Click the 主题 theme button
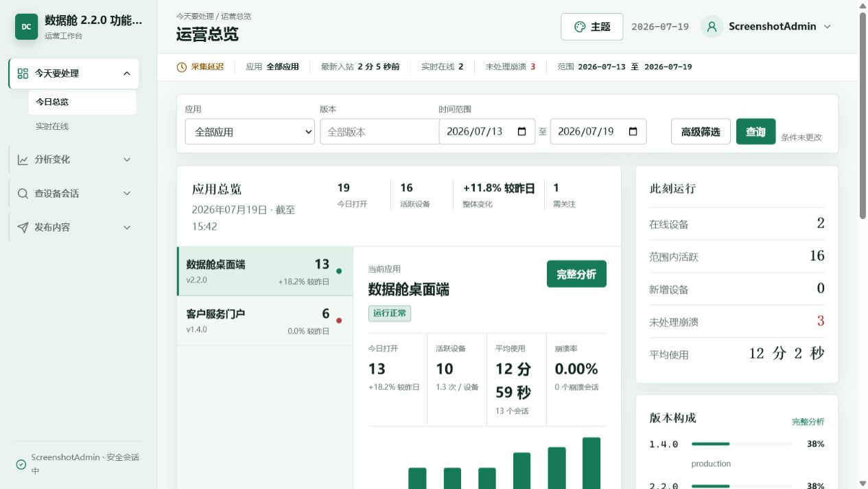The image size is (868, 489). 592,27
